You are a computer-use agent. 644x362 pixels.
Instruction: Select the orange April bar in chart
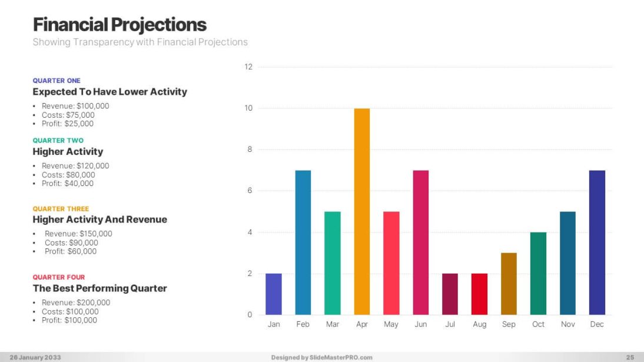point(362,212)
